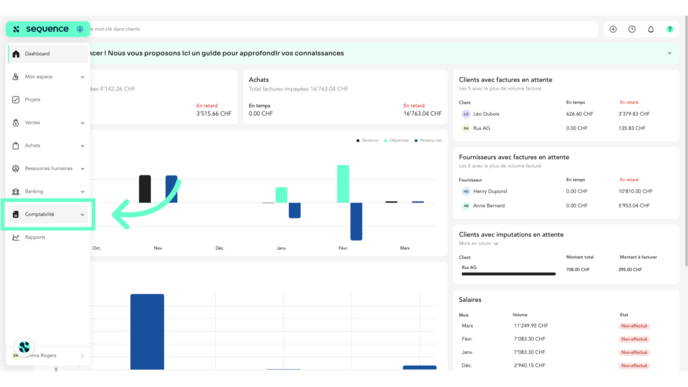Click the info icon beside Sequence logo
The height and width of the screenshot is (387, 688).
(80, 29)
